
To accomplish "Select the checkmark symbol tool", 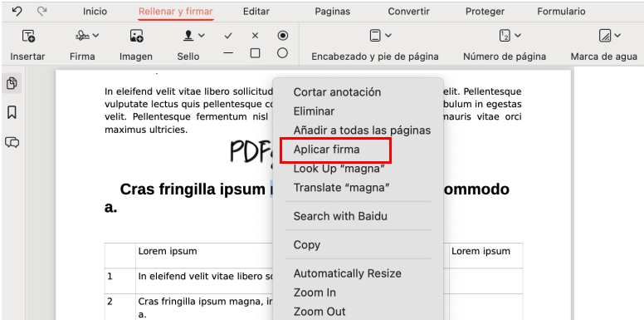I will point(228,37).
